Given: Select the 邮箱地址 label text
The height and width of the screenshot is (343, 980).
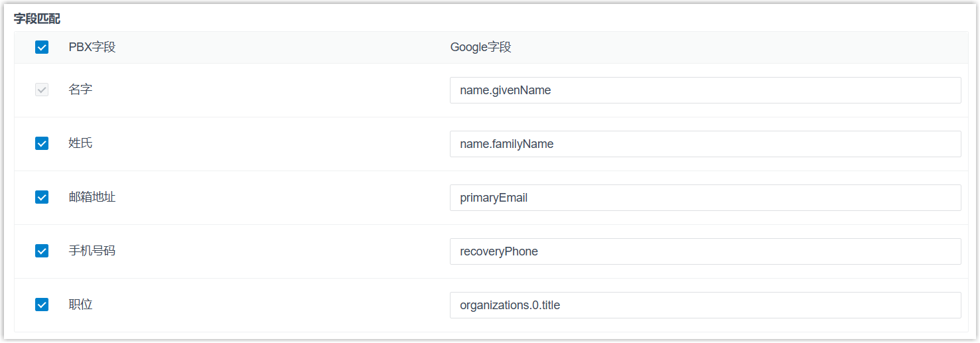Looking at the screenshot, I should tap(92, 197).
